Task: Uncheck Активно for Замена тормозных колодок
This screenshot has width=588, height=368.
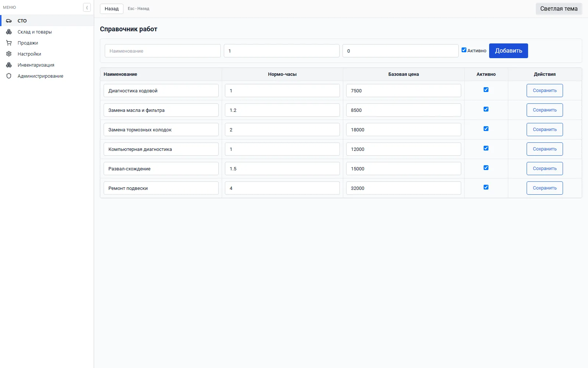Action: 486,129
